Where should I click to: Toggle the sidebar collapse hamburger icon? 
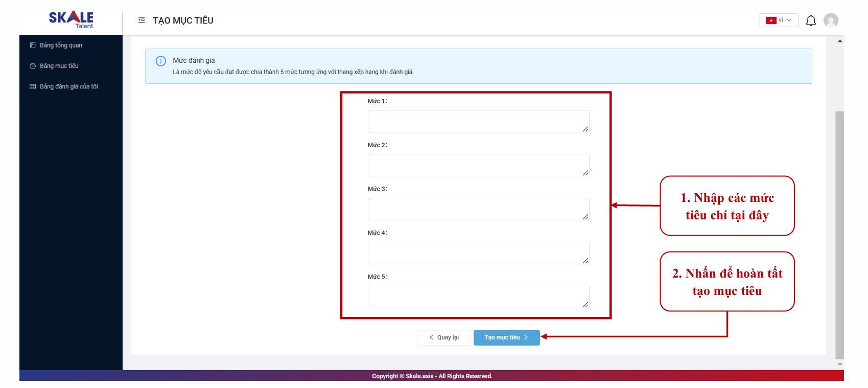click(x=142, y=20)
